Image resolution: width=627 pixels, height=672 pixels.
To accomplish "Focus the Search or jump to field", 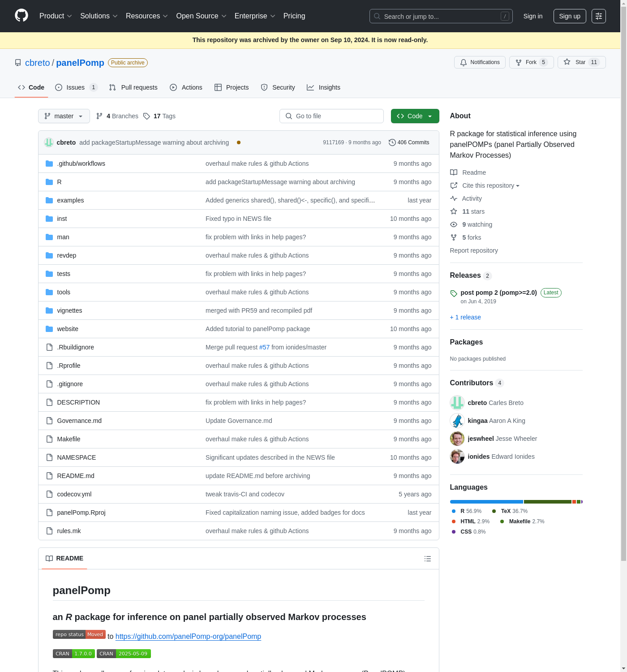I will point(441,16).
